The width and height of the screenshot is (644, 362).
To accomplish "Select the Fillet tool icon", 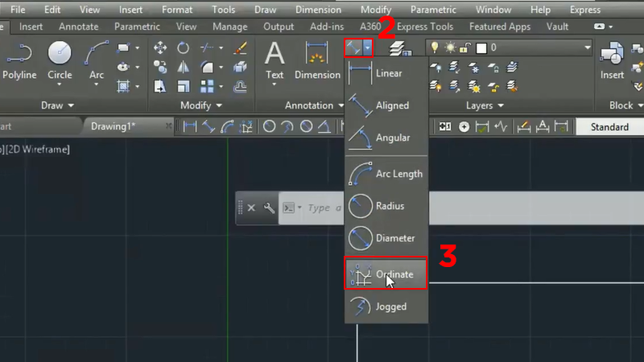I will (x=207, y=67).
